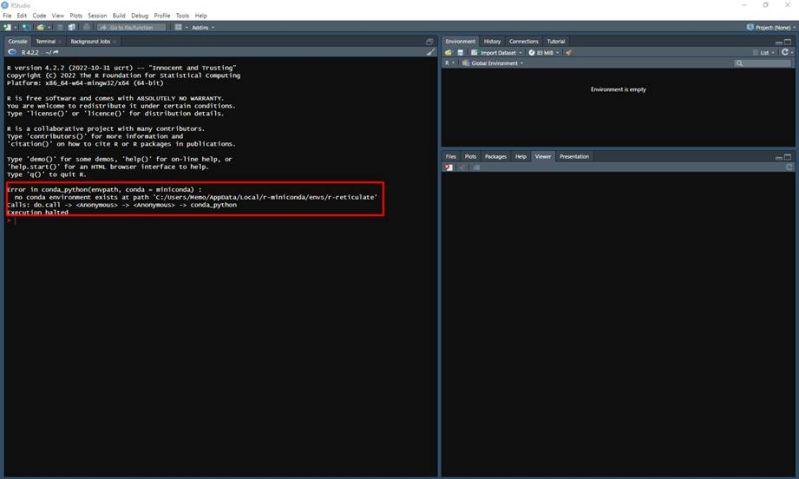Expand the workspace panes dropdown arrow

[187, 28]
